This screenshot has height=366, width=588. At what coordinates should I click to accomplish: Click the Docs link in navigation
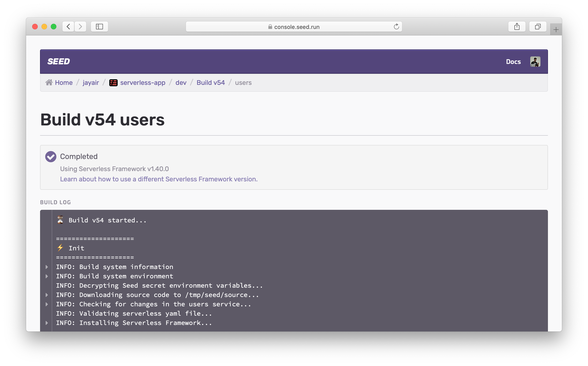tap(513, 62)
